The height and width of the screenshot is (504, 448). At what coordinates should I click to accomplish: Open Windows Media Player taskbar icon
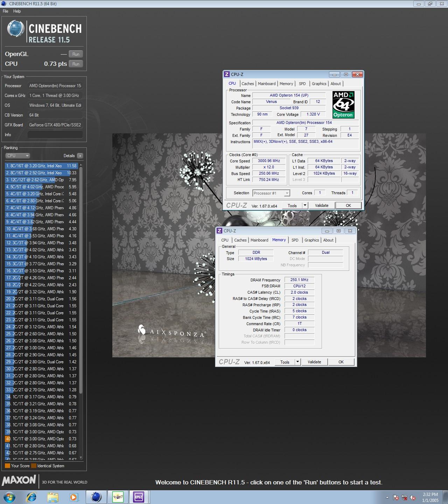pyautogui.click(x=74, y=497)
